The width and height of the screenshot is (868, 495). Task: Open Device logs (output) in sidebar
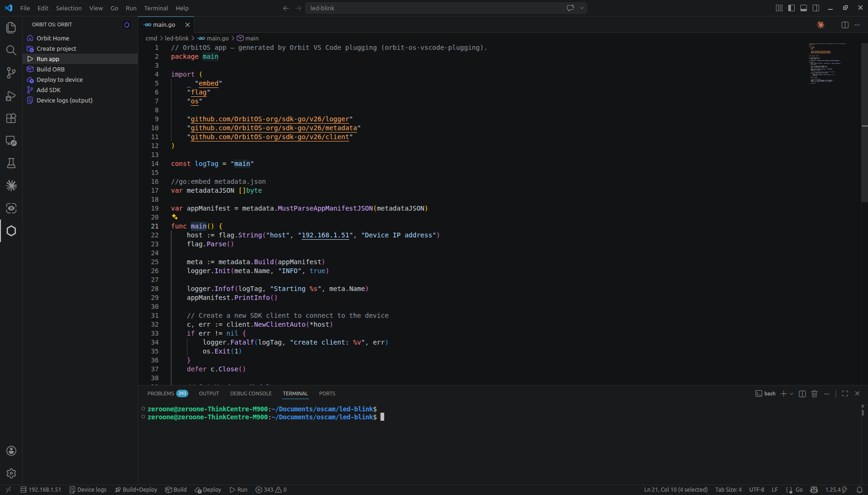[80, 100]
